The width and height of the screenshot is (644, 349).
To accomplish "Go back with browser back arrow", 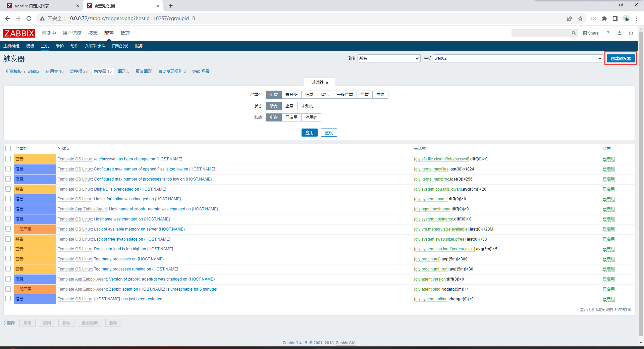I will pyautogui.click(x=7, y=18).
